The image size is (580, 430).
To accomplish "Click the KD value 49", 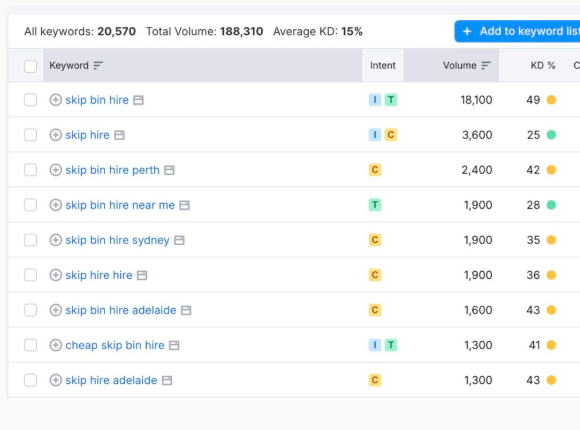I will tap(533, 100).
